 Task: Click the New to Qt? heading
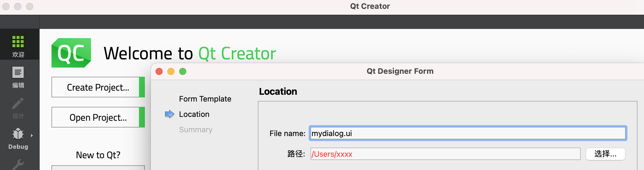[x=98, y=155]
